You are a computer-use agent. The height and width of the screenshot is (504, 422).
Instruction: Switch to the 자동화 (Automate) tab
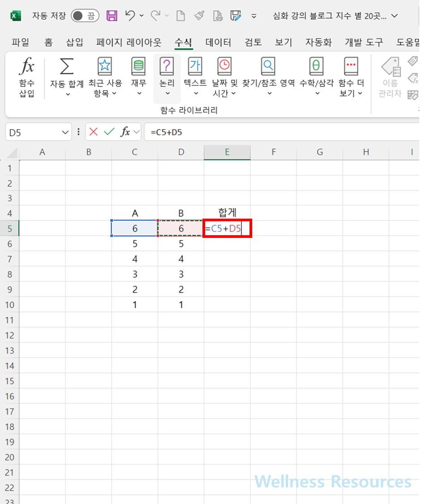319,42
